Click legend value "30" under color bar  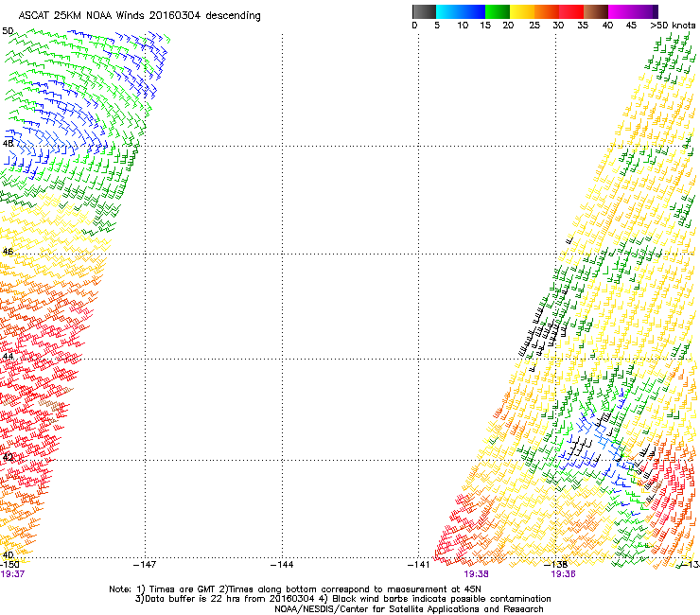coord(558,26)
